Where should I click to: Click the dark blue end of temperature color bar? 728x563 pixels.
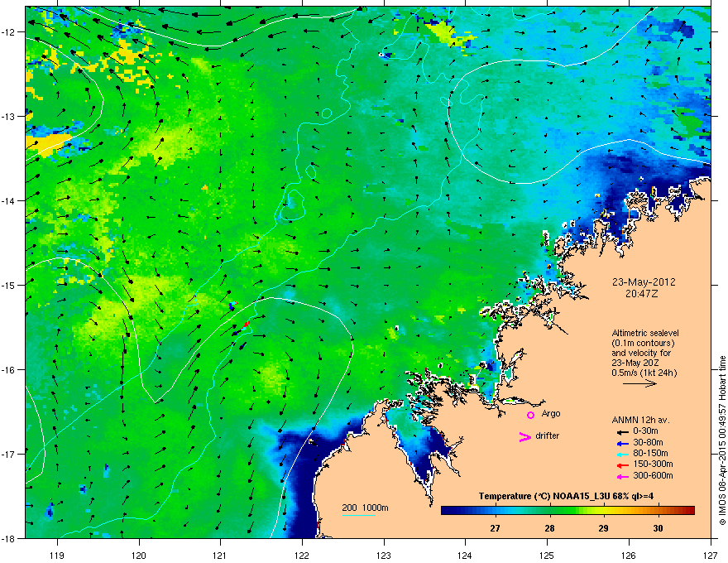pyautogui.click(x=447, y=511)
